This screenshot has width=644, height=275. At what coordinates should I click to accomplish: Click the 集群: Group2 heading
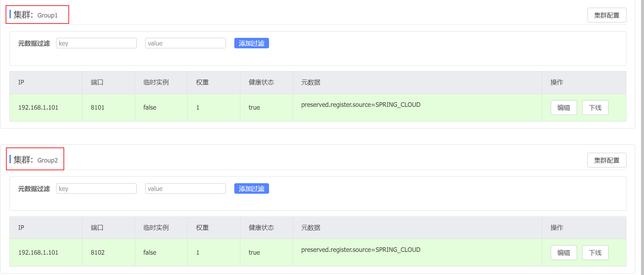(35, 160)
